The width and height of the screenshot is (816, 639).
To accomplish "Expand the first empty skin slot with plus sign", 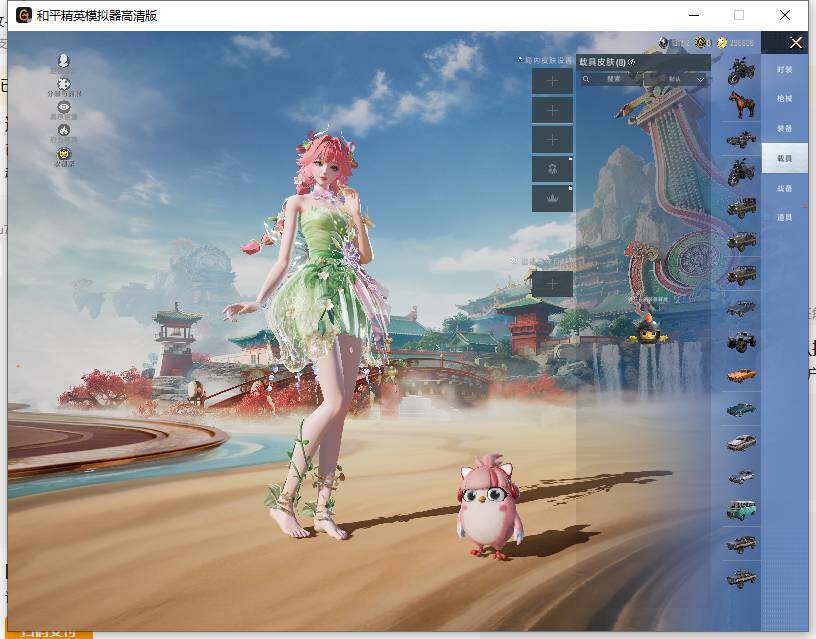I will [552, 82].
